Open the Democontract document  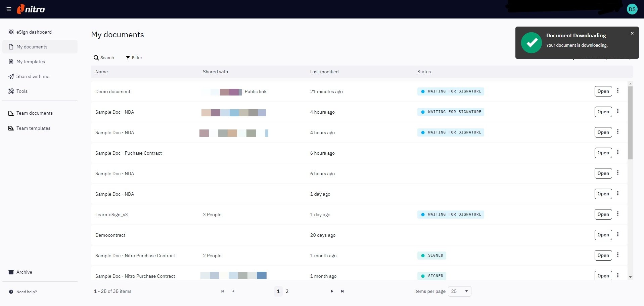coord(603,235)
